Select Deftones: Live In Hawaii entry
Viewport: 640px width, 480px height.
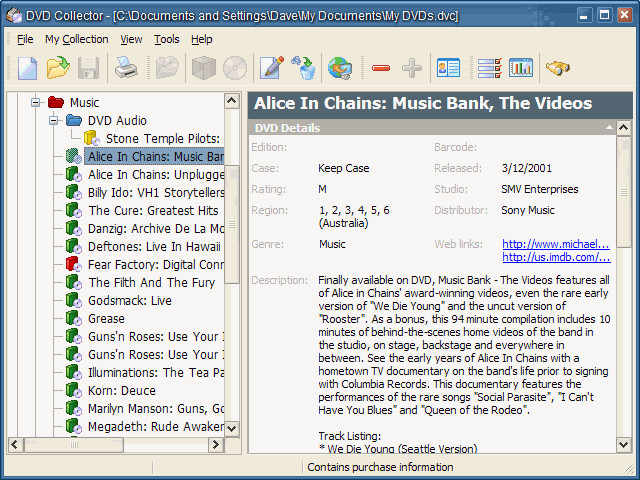click(x=154, y=247)
